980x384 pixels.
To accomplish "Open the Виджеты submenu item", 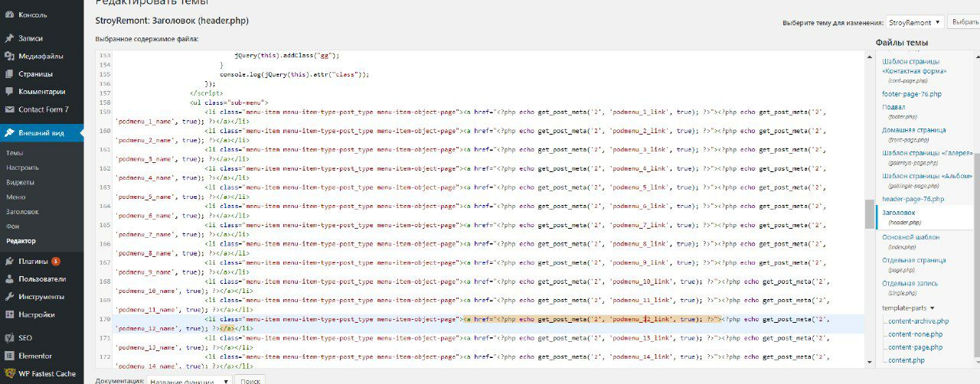I will [20, 182].
